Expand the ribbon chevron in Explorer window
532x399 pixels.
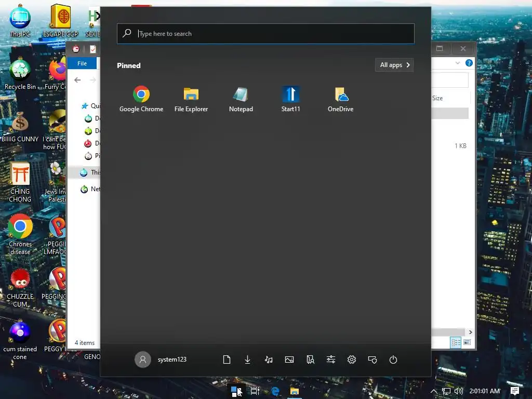pyautogui.click(x=457, y=63)
